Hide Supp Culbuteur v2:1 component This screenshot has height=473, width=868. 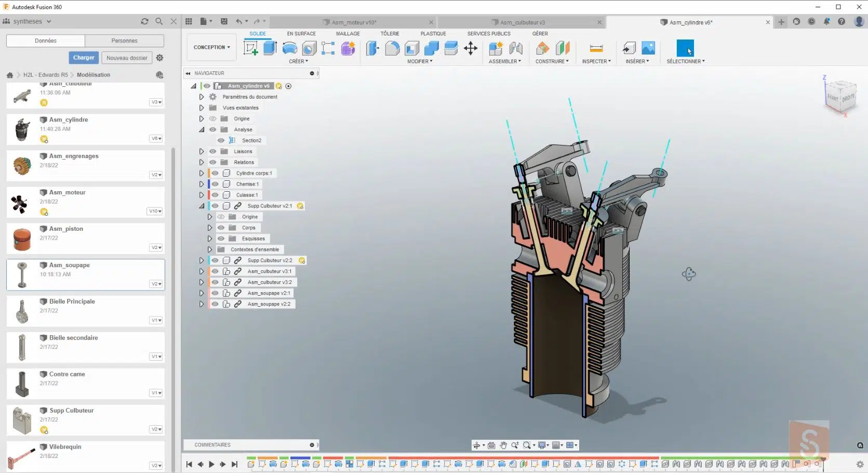(x=215, y=206)
